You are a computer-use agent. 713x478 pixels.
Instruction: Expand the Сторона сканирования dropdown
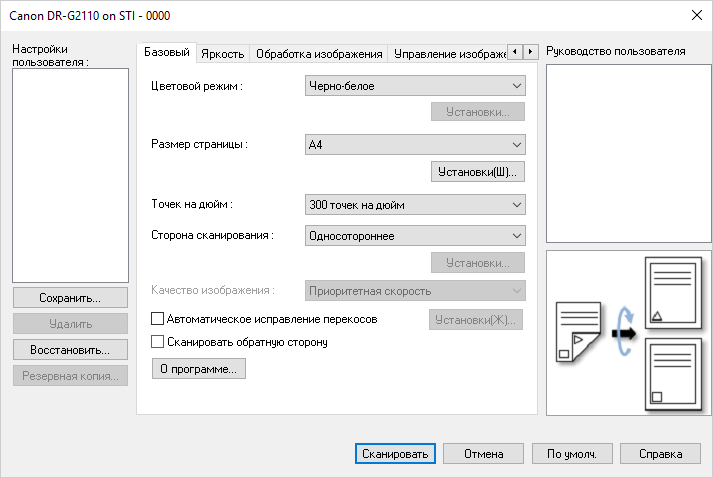coord(415,236)
